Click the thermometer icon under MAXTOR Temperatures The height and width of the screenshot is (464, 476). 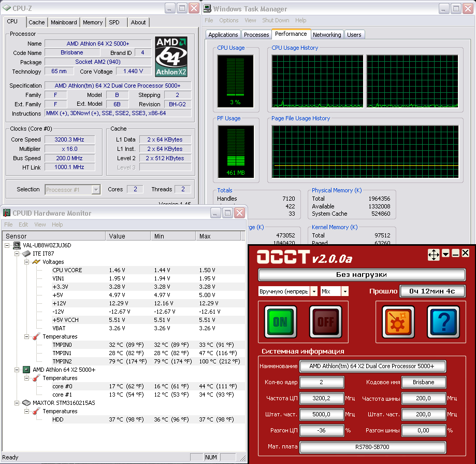36,411
